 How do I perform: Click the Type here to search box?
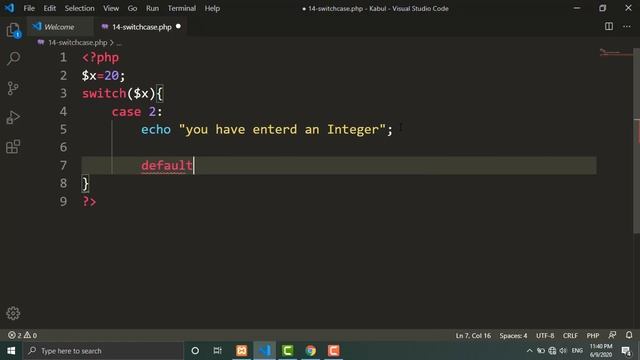[104, 351]
